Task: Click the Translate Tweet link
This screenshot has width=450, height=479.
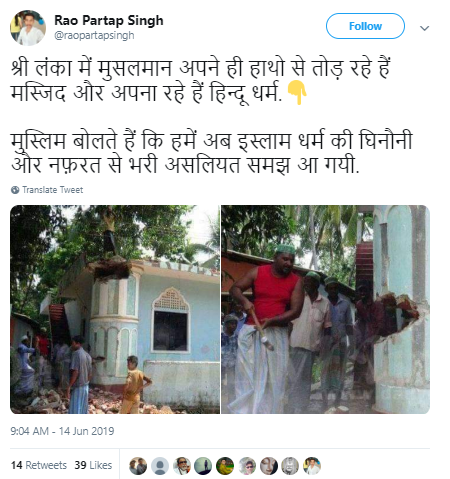Action: [x=52, y=190]
